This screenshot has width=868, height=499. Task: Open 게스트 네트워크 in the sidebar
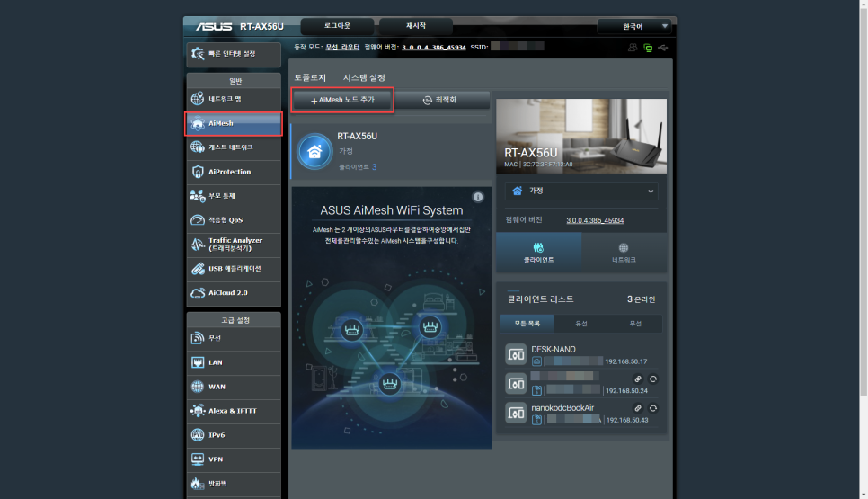pos(234,147)
